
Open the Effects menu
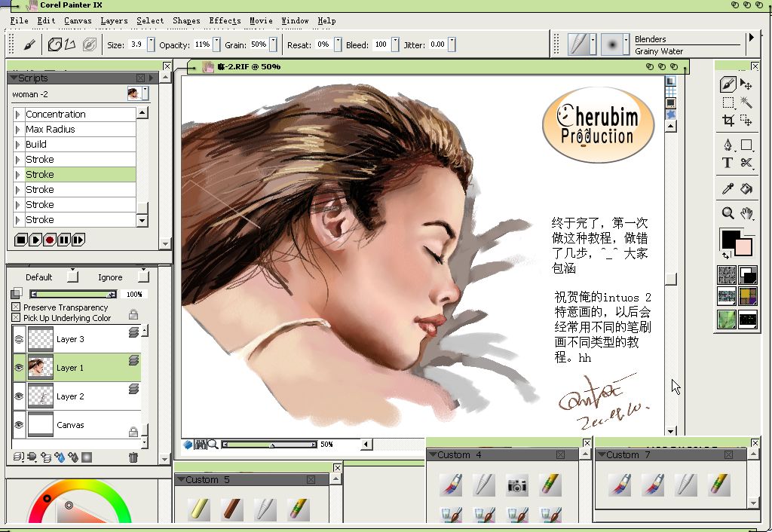point(225,20)
